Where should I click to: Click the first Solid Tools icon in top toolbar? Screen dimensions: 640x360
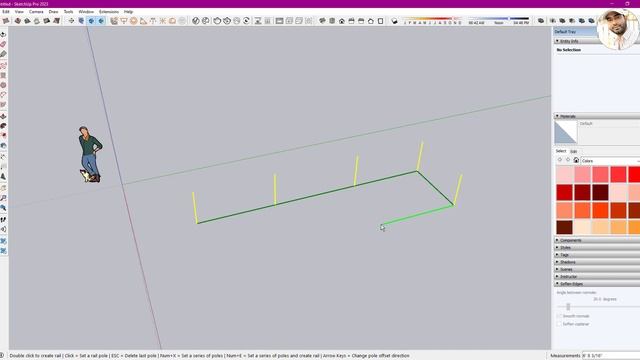tap(541, 21)
